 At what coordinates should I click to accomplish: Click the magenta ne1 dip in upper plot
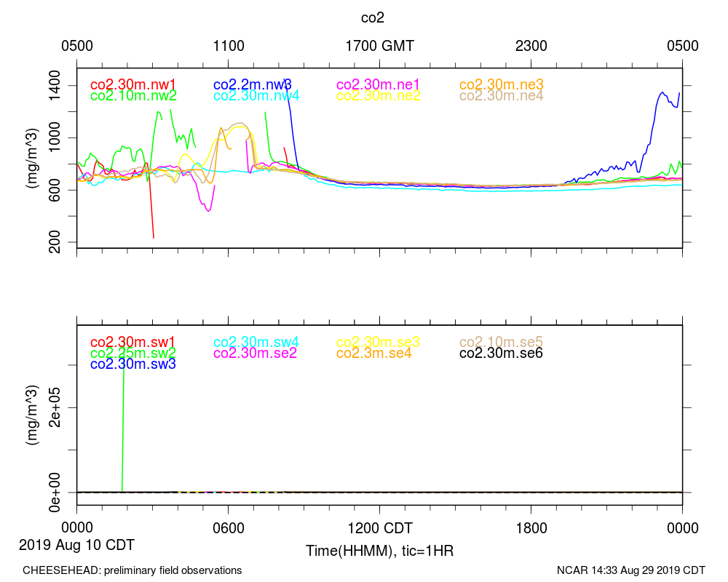coord(208,210)
